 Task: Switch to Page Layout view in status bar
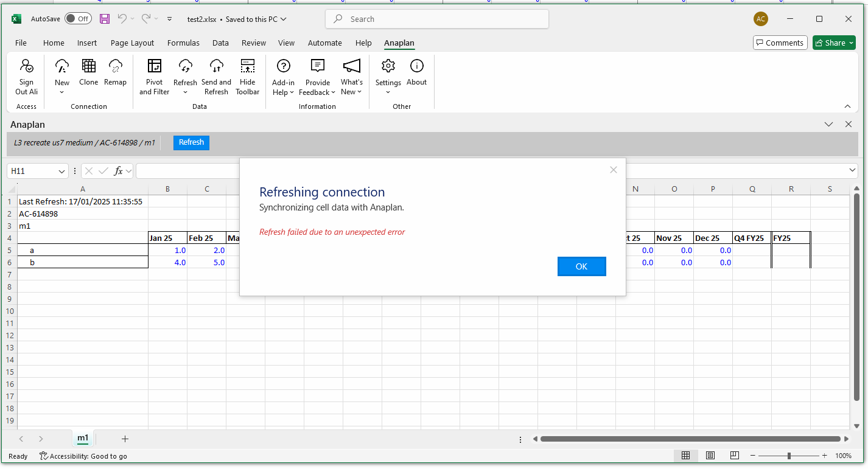click(x=710, y=456)
